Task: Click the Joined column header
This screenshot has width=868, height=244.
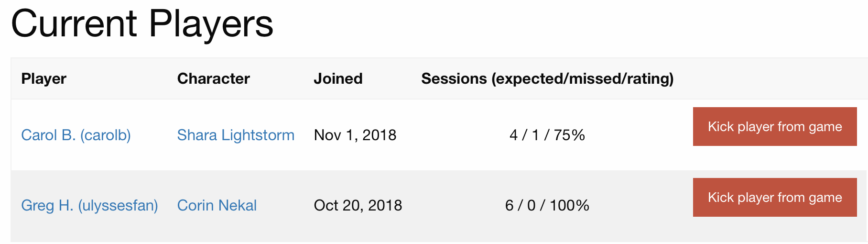Action: (338, 78)
